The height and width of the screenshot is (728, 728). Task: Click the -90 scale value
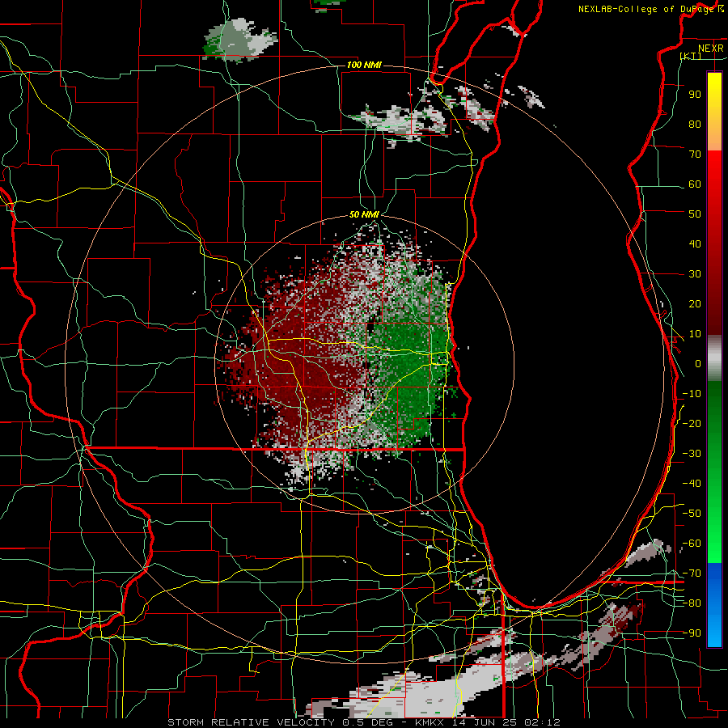[692, 633]
